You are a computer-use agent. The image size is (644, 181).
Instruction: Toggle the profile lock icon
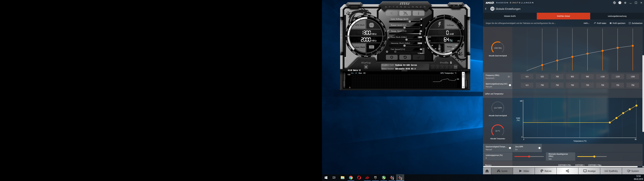coord(451,63)
